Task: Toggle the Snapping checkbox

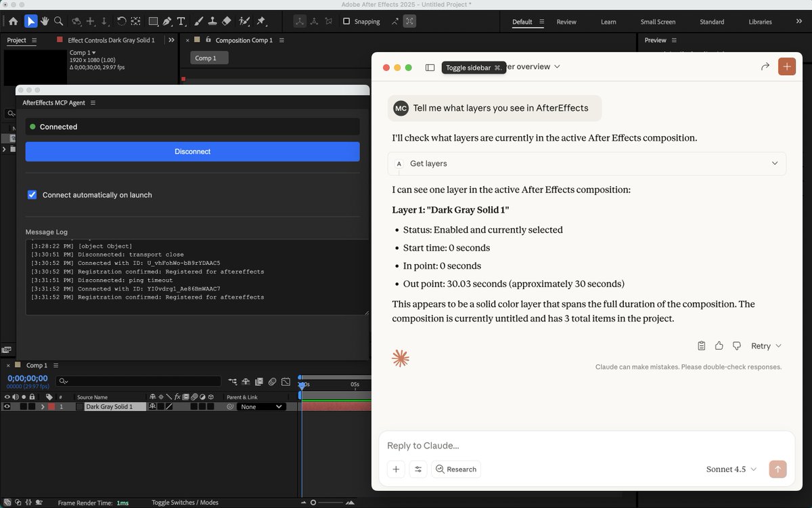Action: [346, 22]
